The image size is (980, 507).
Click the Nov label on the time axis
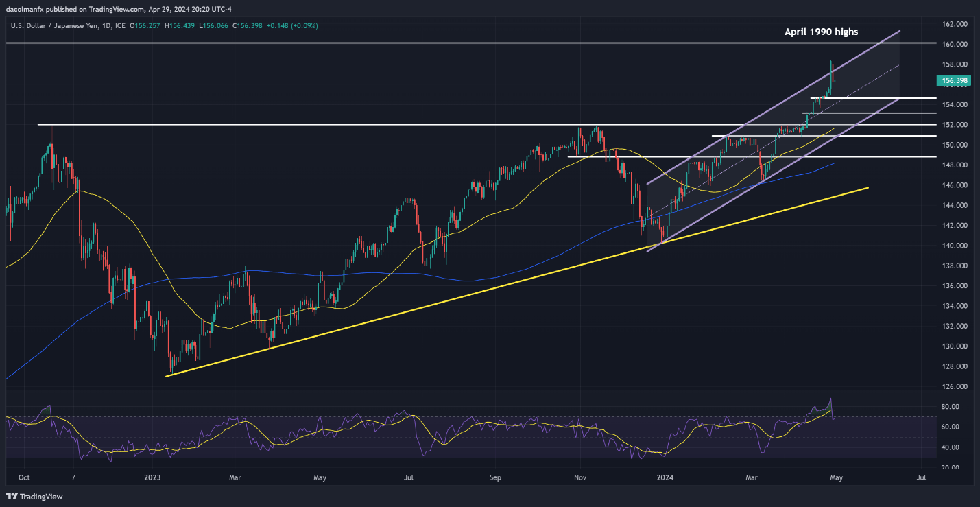tap(580, 476)
